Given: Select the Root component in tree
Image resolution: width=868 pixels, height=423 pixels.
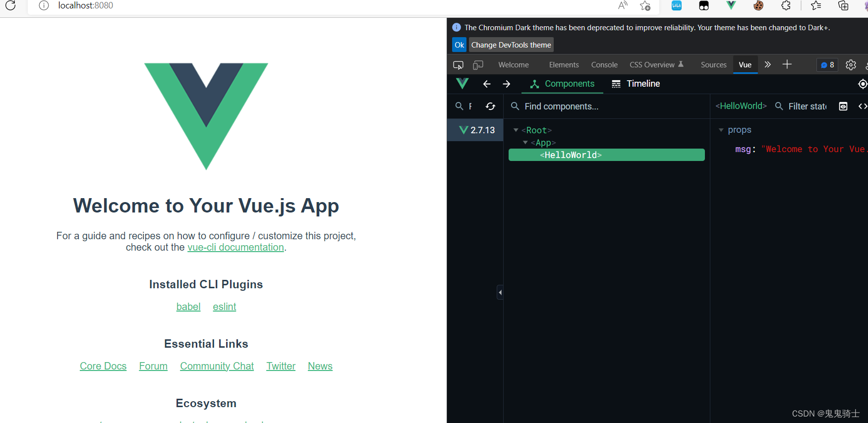Looking at the screenshot, I should point(536,130).
